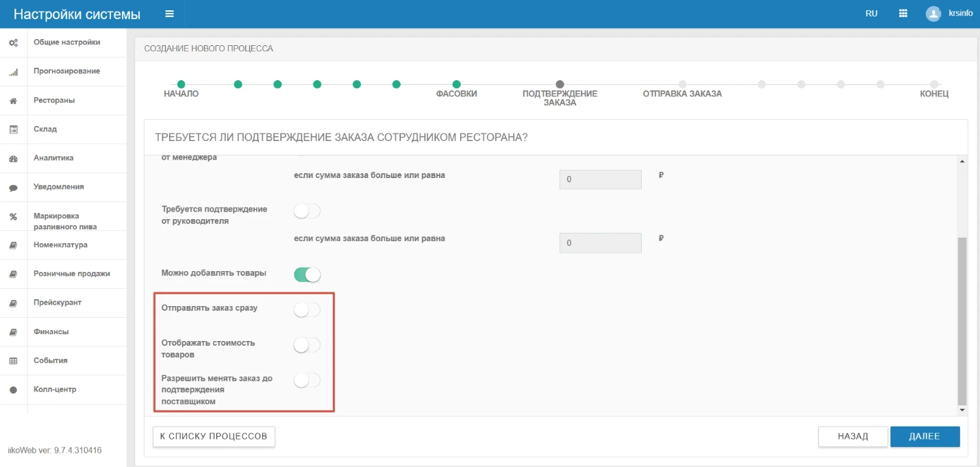The image size is (980, 467).
Task: Toggle the hamburger menu icon
Action: click(x=169, y=14)
